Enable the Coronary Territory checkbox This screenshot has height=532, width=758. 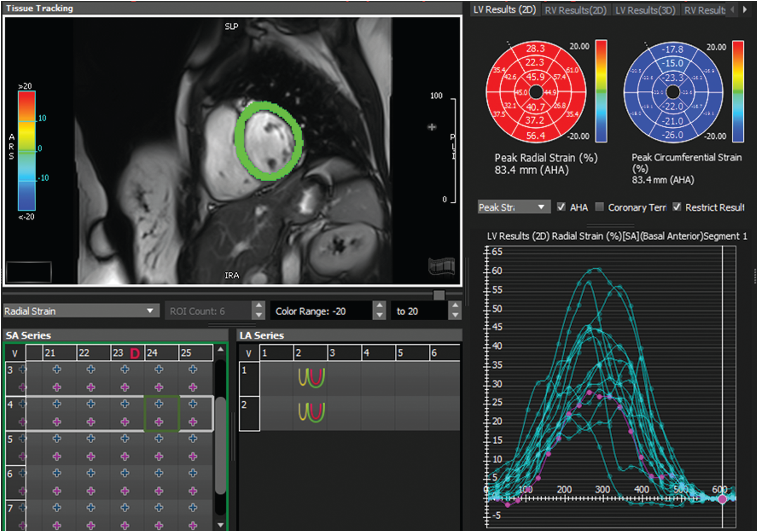[x=599, y=207]
